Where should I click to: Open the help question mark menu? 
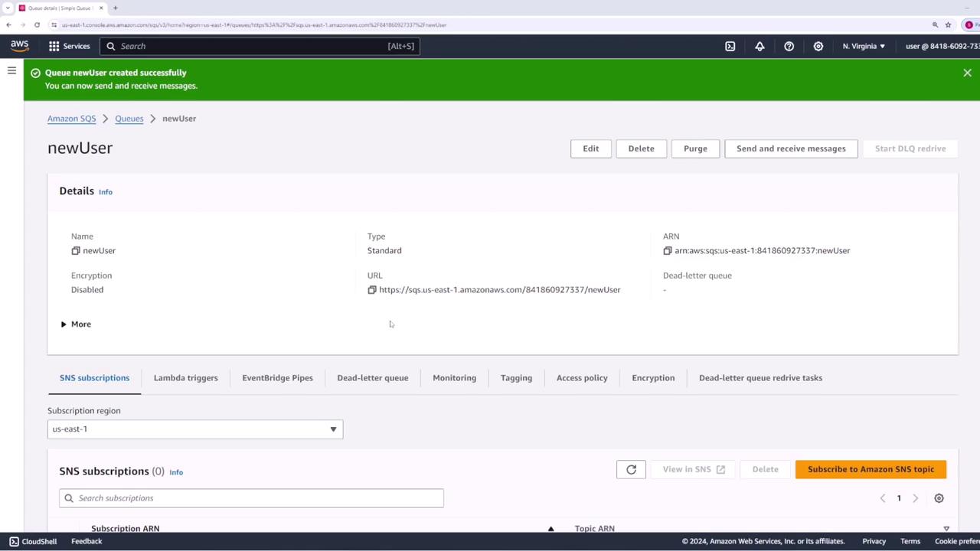coord(789,46)
